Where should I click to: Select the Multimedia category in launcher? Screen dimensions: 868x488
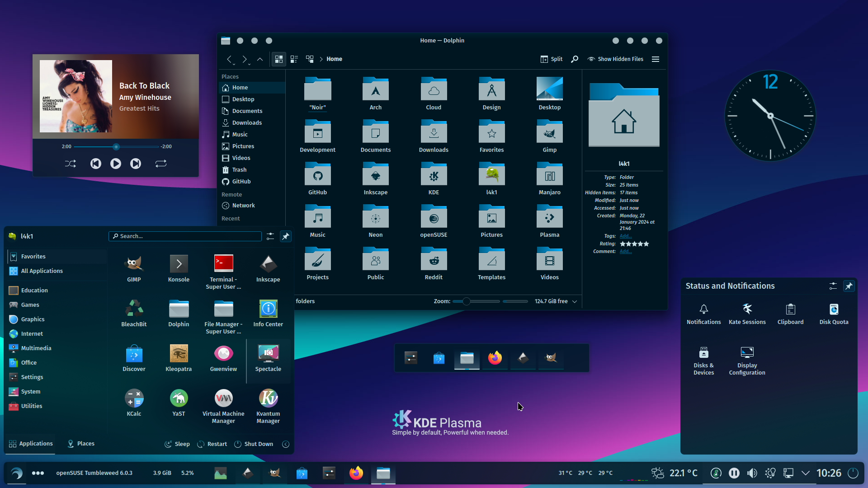(57, 348)
